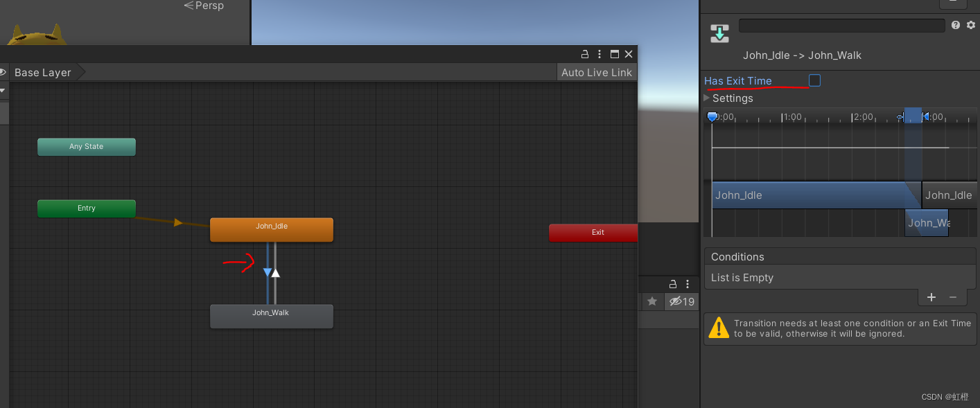
Task: Select the Base Layer breadcrumb tab
Action: click(x=42, y=72)
